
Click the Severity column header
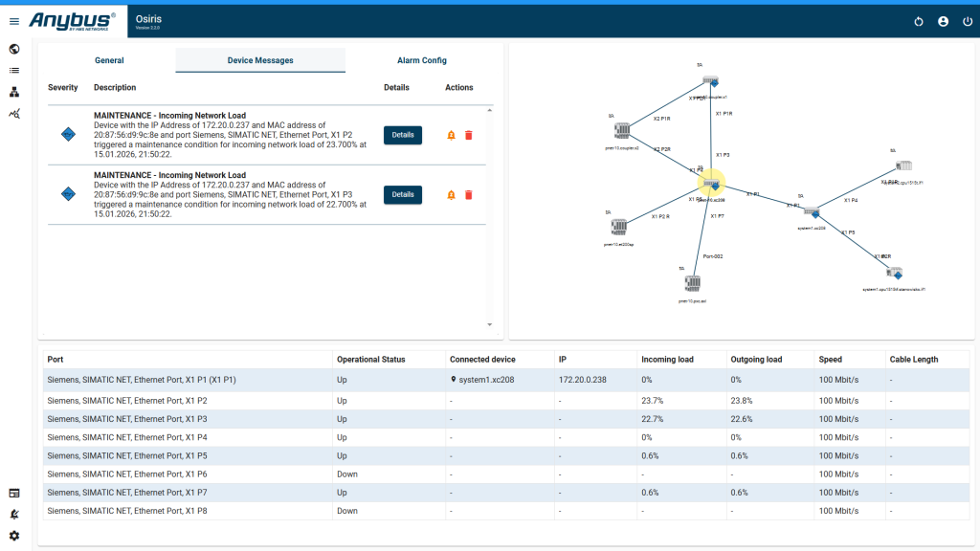(x=63, y=87)
